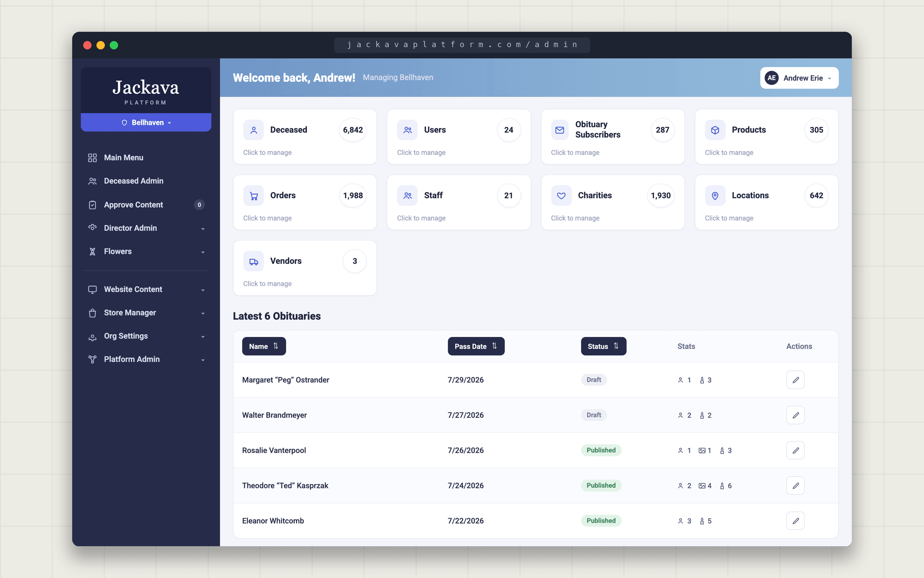Click the Products box icon

pyautogui.click(x=715, y=130)
